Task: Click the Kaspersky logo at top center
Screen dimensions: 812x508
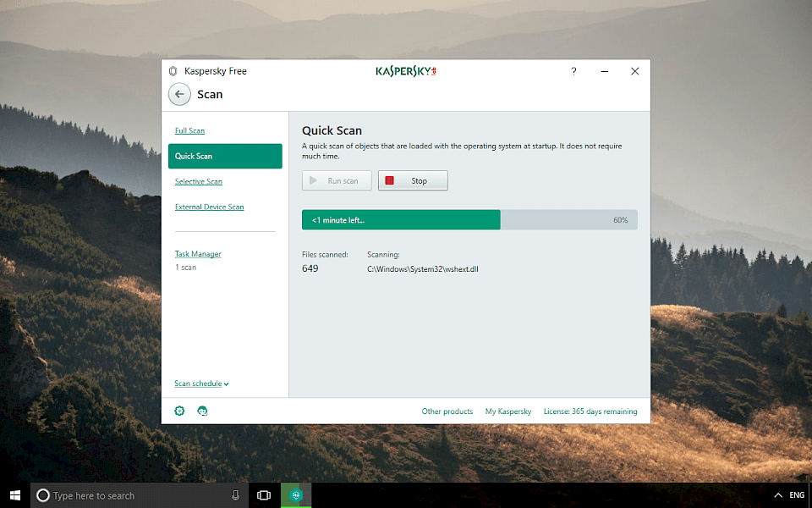Action: coord(406,71)
